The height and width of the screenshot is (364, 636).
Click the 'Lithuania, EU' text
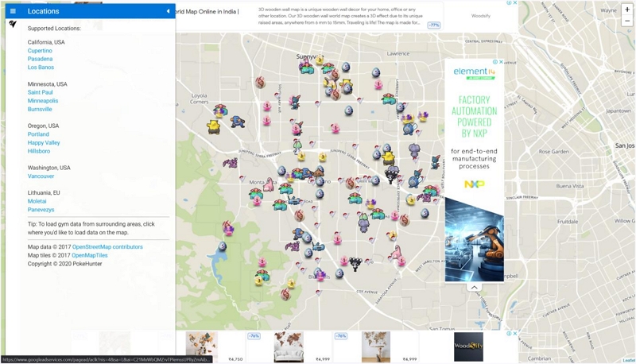pos(44,192)
